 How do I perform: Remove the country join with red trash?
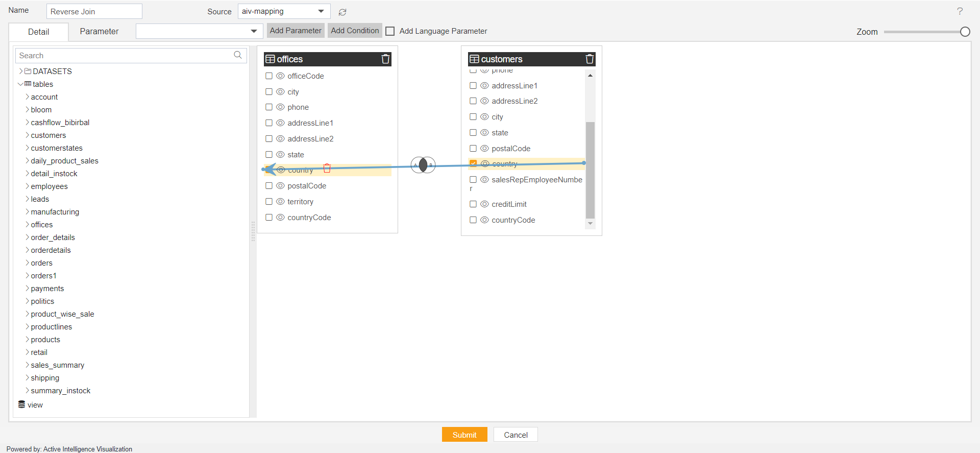(327, 168)
